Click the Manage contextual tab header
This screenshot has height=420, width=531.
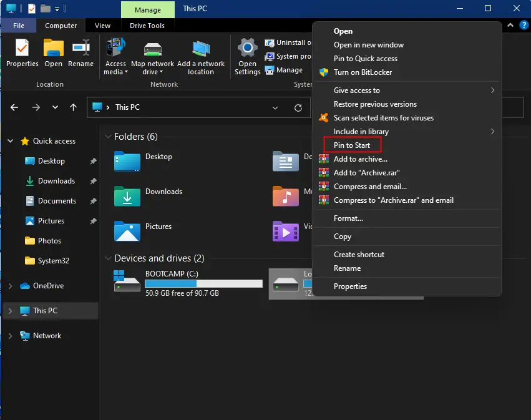[x=148, y=10]
